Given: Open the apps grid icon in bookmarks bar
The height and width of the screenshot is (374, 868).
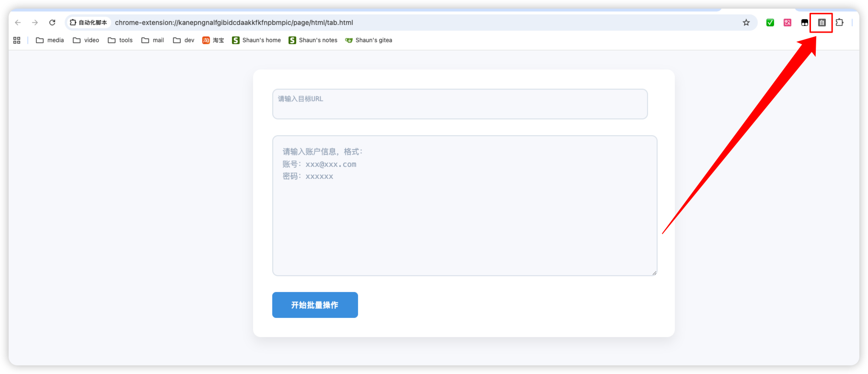Looking at the screenshot, I should (x=17, y=40).
